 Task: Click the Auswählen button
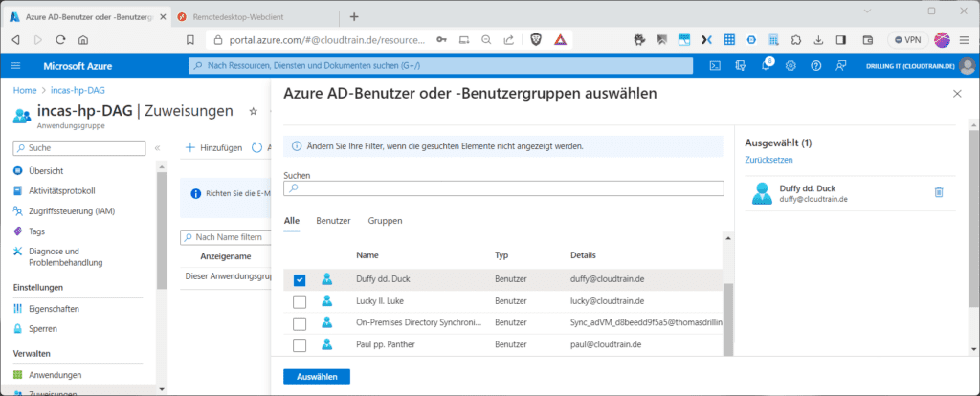click(x=317, y=377)
